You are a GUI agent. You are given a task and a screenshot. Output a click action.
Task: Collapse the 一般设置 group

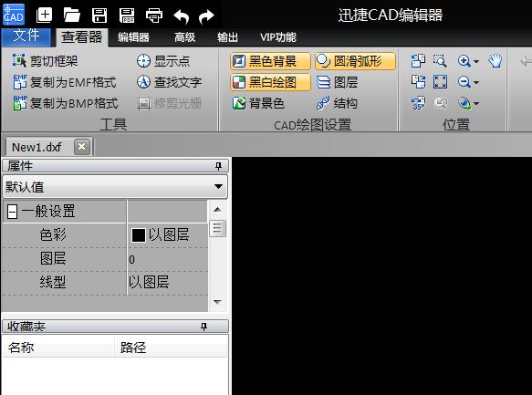tap(12, 212)
